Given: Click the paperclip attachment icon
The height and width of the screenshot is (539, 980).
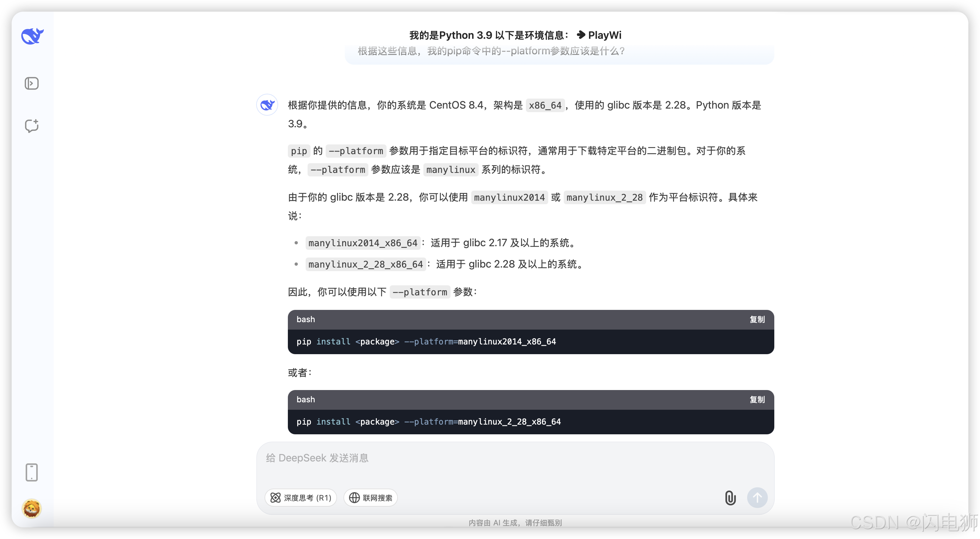Looking at the screenshot, I should [730, 498].
